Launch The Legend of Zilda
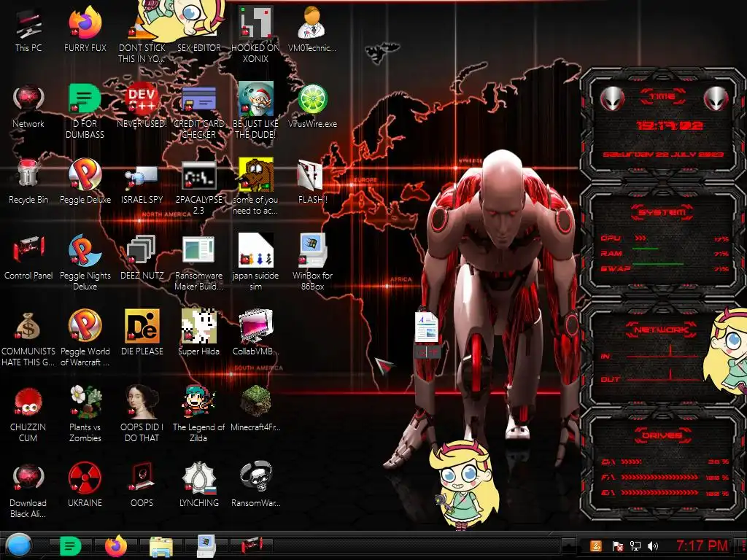Screen dimensions: 747x560 click(x=198, y=413)
